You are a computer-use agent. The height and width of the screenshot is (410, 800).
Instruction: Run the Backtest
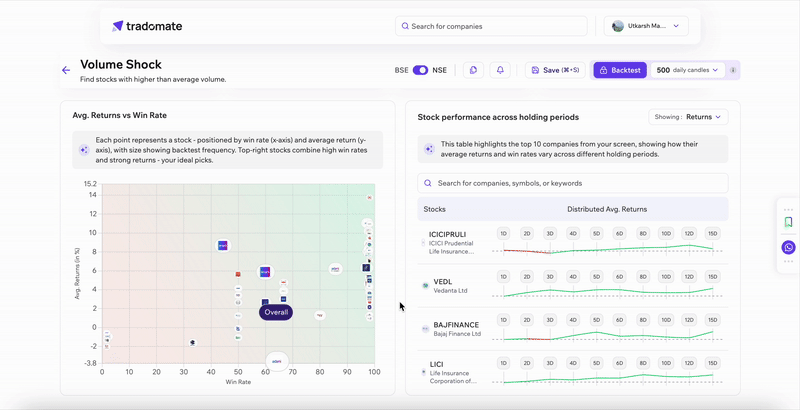click(620, 70)
